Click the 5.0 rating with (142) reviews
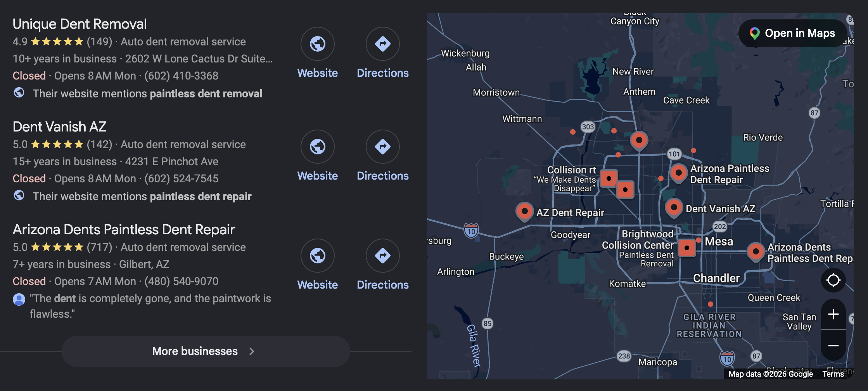This screenshot has height=391, width=868. [62, 144]
